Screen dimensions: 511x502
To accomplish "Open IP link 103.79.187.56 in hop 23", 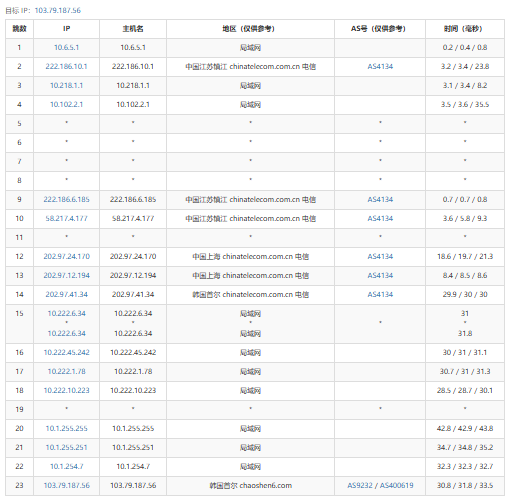I will [x=66, y=486].
